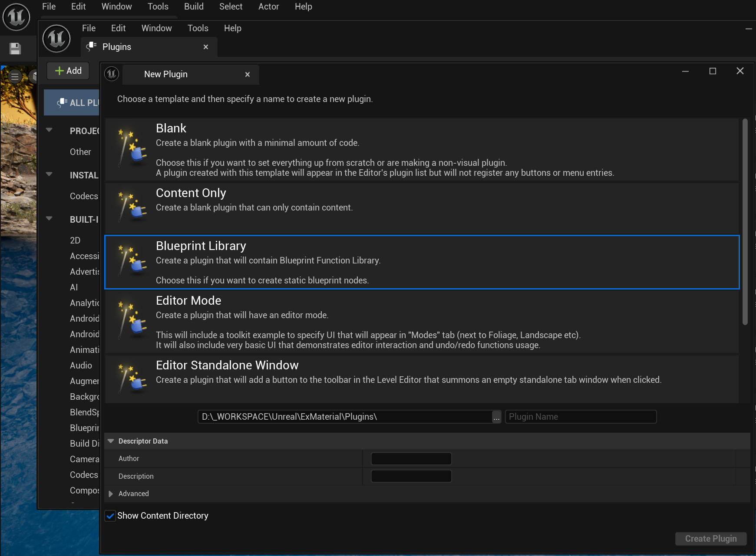The width and height of the screenshot is (756, 556).
Task: Click the browse folder ellipsis button
Action: click(496, 417)
